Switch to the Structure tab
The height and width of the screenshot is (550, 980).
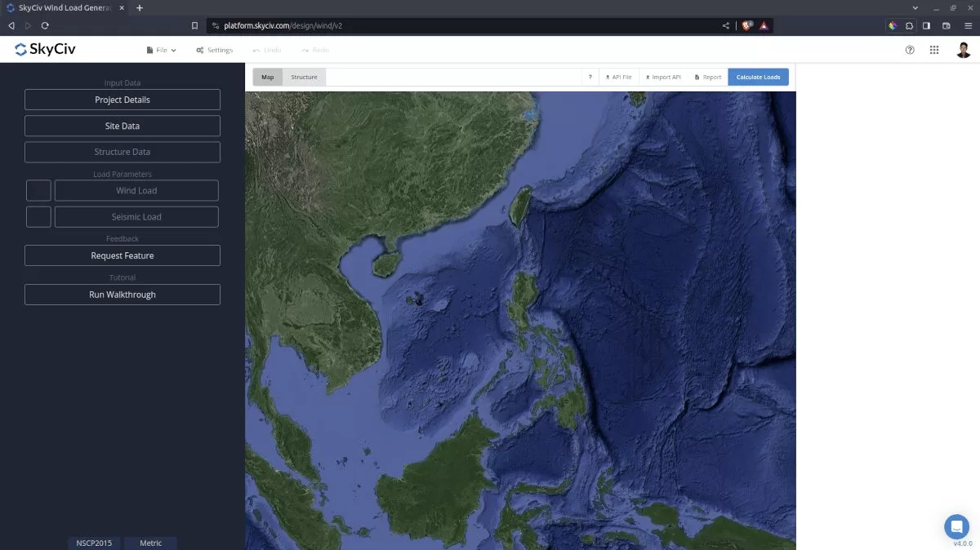(304, 76)
